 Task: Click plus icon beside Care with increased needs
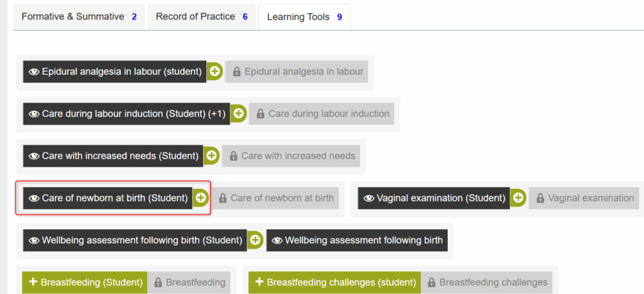[x=211, y=155]
